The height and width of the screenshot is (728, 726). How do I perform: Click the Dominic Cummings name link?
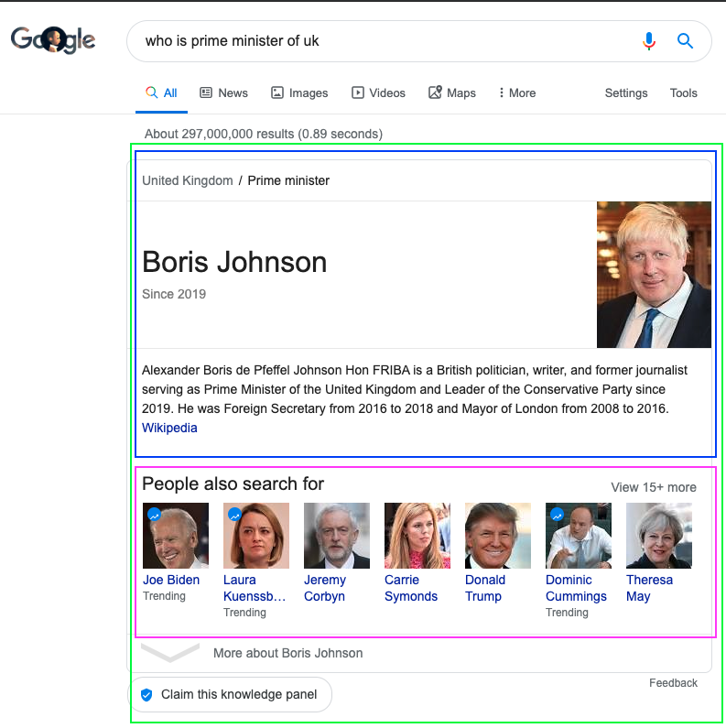pos(576,588)
